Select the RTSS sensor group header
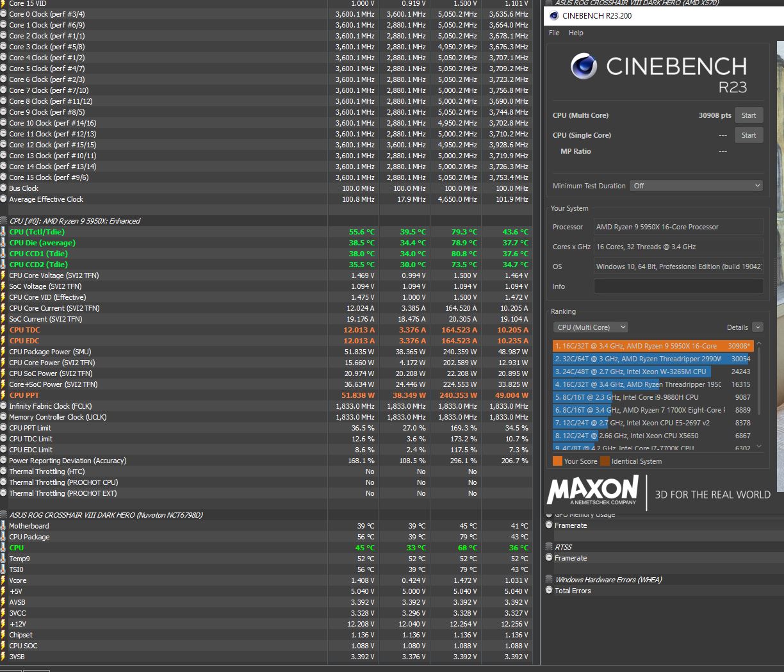Image resolution: width=784 pixels, height=672 pixels. tap(564, 547)
